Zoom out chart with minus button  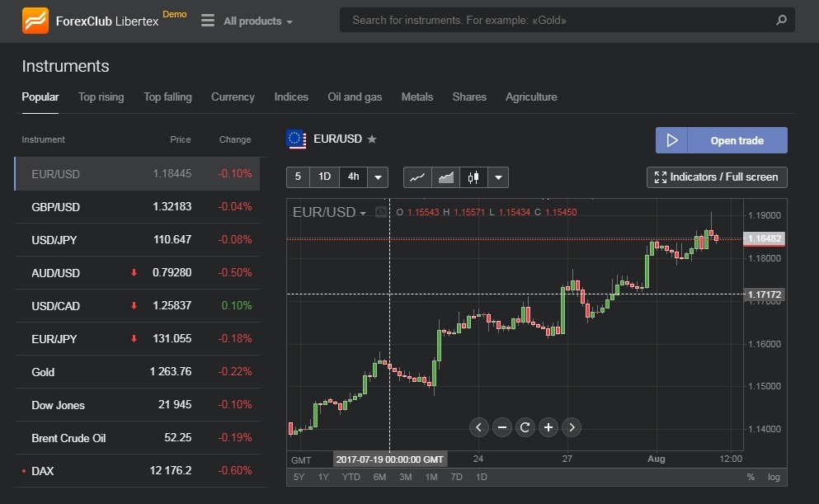click(x=502, y=427)
